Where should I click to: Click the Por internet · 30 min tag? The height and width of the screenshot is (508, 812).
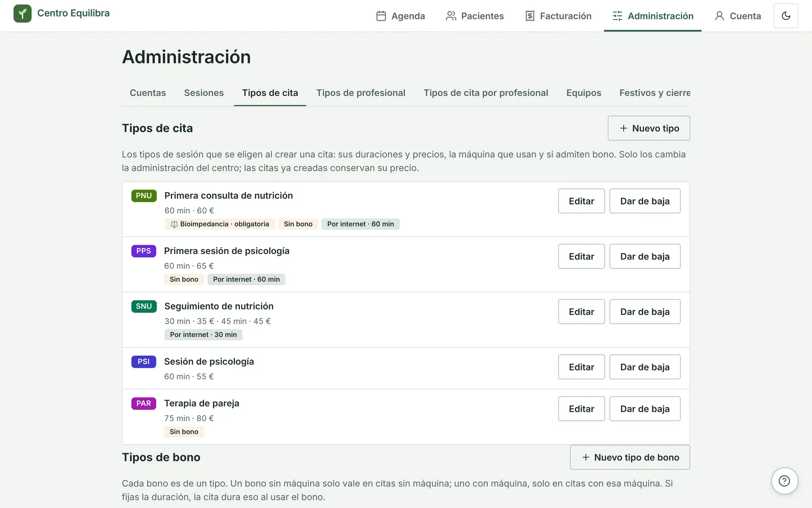203,334
